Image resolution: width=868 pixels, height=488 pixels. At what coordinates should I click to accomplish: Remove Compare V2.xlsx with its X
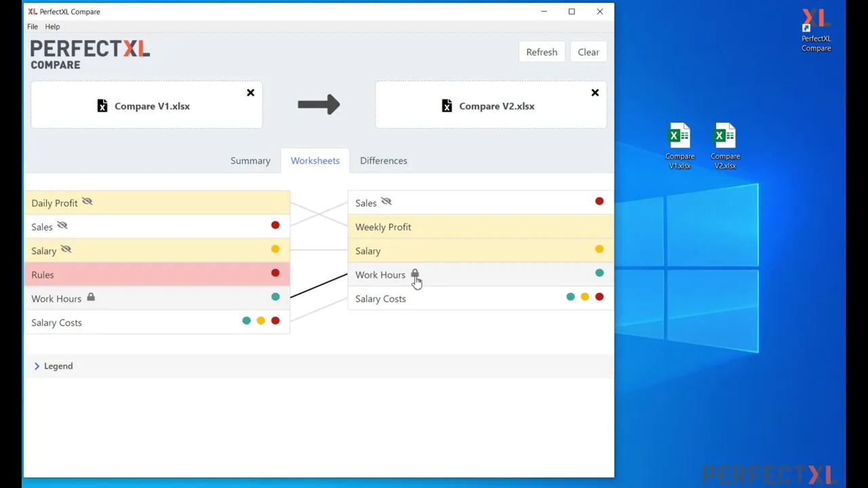(x=595, y=92)
